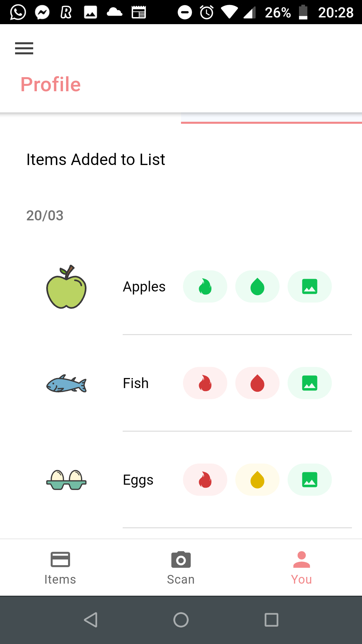Viewport: 362px width, 644px height.
Task: Select the Apples item name
Action: pos(144,287)
